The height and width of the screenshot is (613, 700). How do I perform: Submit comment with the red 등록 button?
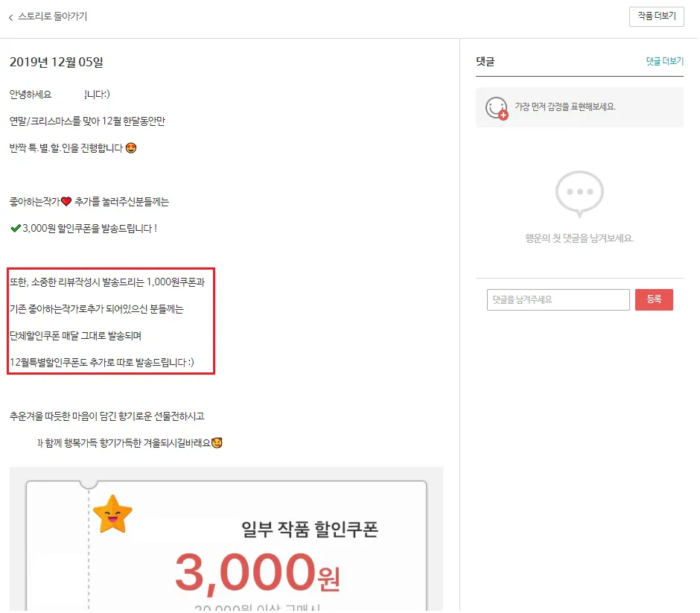coord(655,300)
